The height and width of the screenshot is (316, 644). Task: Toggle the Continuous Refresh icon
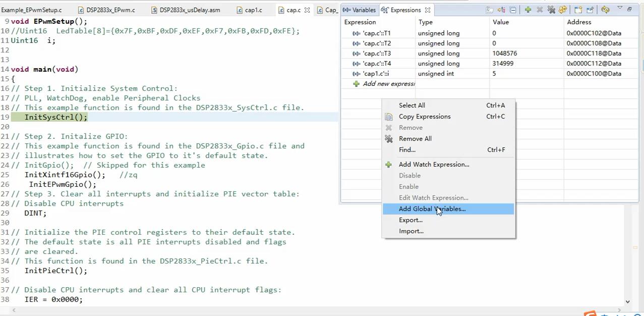click(x=605, y=10)
